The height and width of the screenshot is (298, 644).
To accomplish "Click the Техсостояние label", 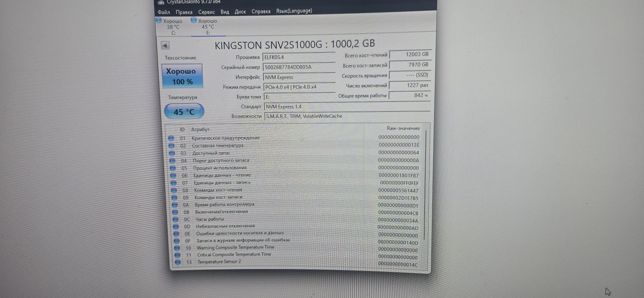I will (180, 58).
